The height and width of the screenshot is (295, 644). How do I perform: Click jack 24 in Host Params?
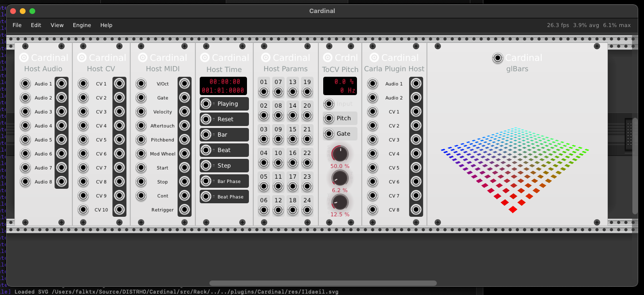click(x=307, y=210)
